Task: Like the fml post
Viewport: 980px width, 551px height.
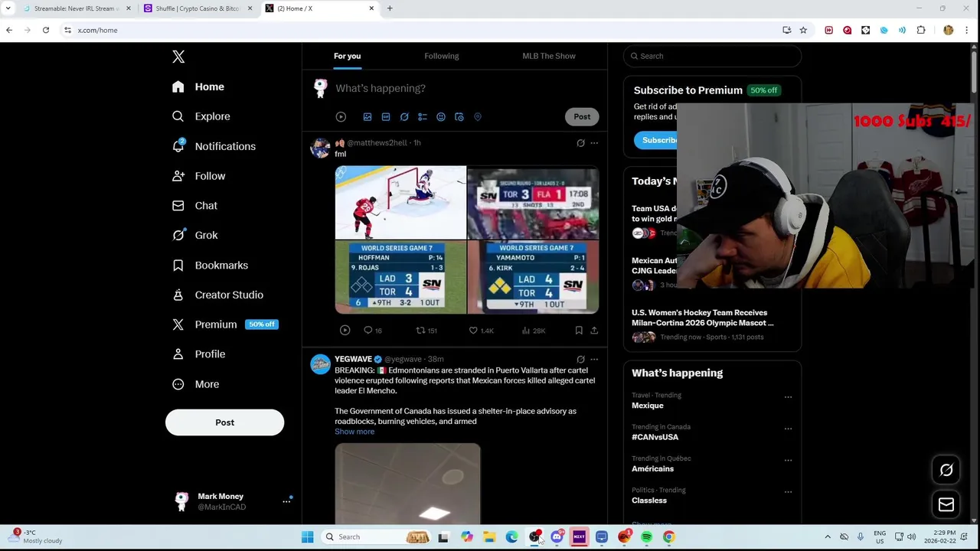Action: [x=482, y=331]
